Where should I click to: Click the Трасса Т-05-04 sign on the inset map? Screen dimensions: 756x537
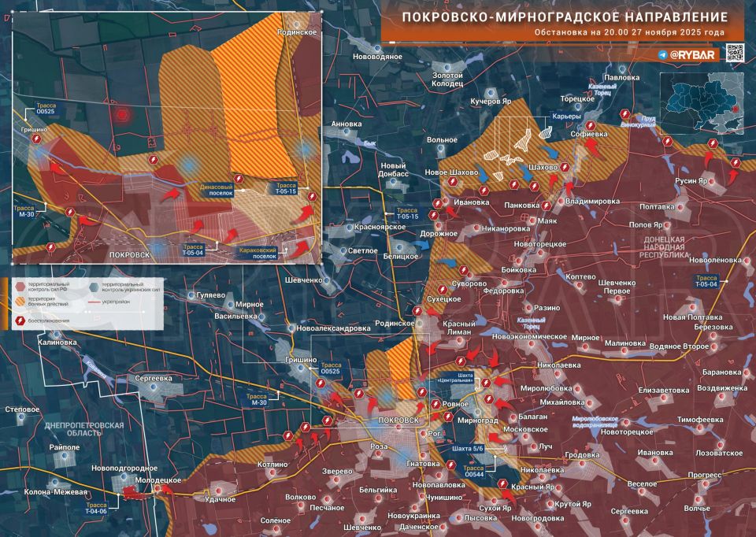click(193, 248)
